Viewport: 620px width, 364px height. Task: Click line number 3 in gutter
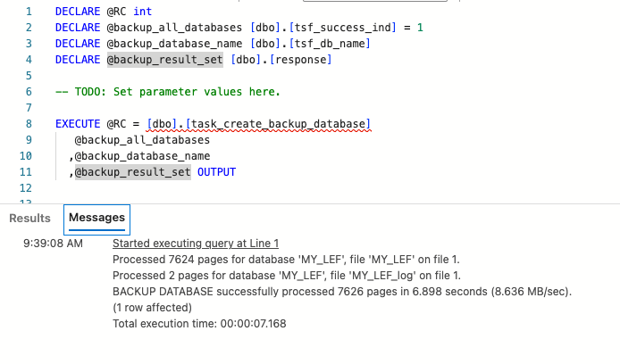pyautogui.click(x=29, y=44)
